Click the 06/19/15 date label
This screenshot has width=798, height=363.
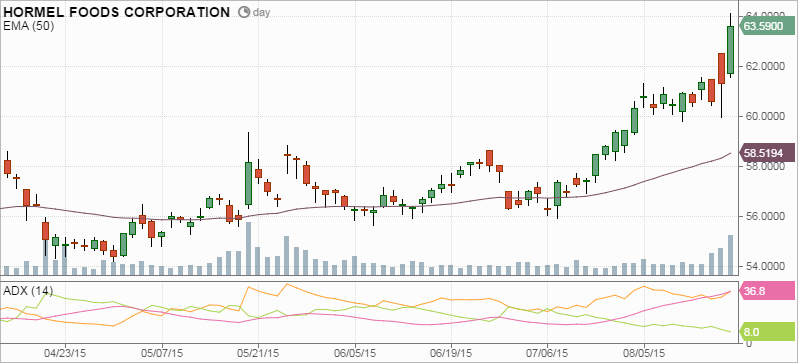451,352
